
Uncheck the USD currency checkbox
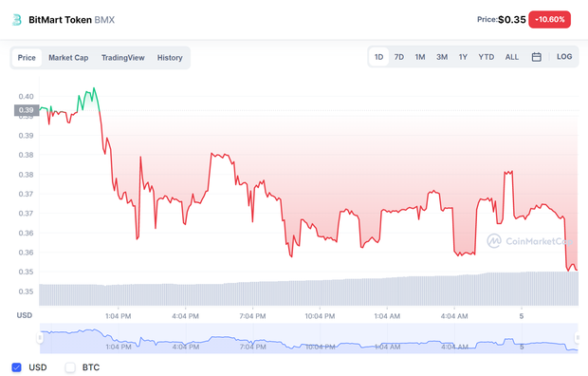click(x=16, y=367)
